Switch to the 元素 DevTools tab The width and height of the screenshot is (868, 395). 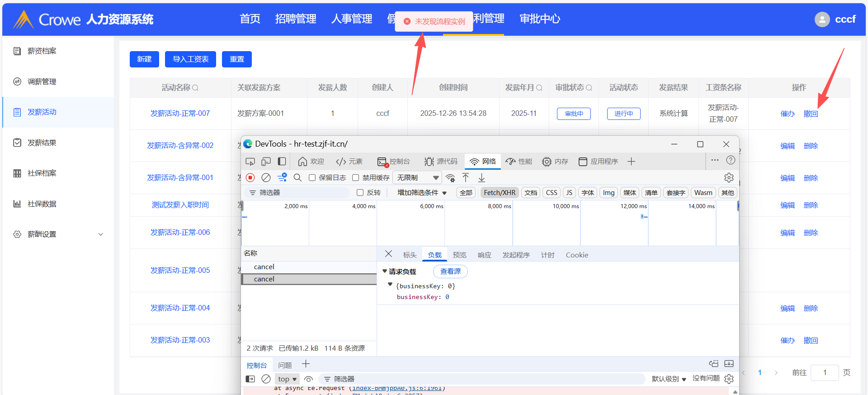[x=349, y=162]
